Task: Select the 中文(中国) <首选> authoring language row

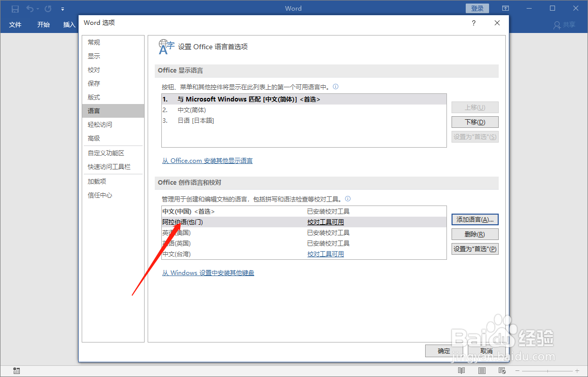Action: 304,212
